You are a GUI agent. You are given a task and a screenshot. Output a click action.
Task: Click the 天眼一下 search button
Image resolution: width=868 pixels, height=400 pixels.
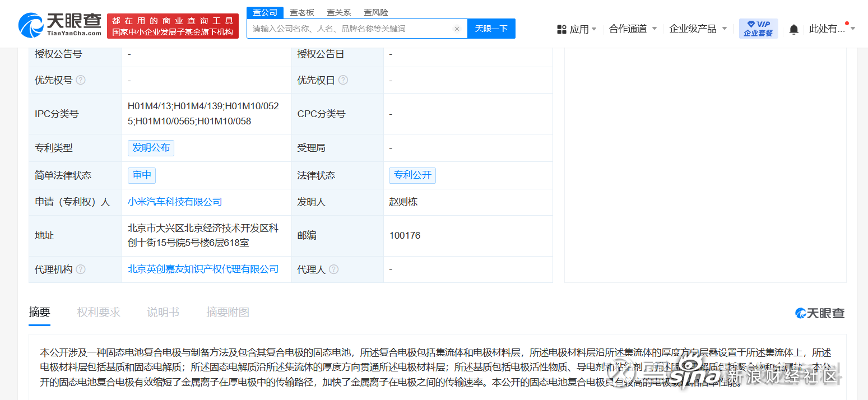point(491,29)
